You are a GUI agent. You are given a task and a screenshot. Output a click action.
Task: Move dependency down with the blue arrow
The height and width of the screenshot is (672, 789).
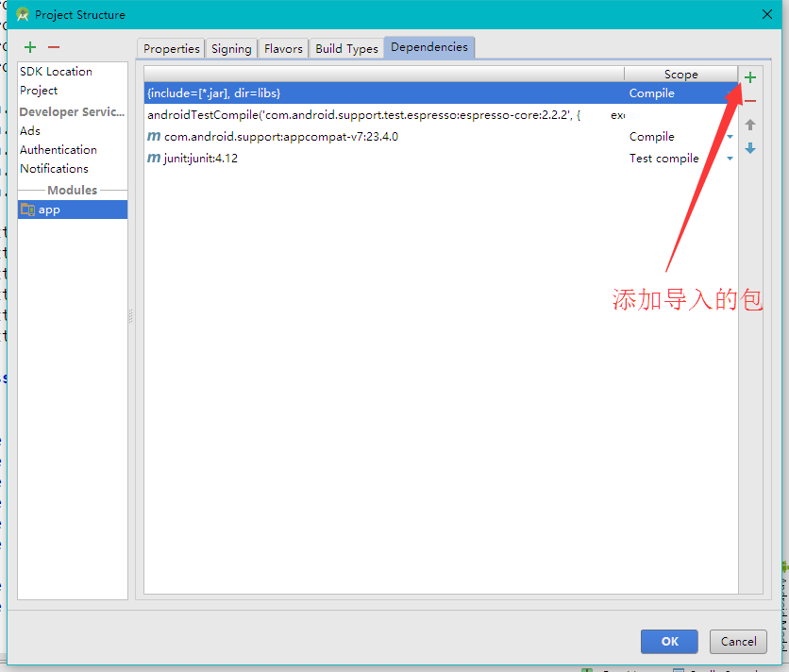(750, 148)
